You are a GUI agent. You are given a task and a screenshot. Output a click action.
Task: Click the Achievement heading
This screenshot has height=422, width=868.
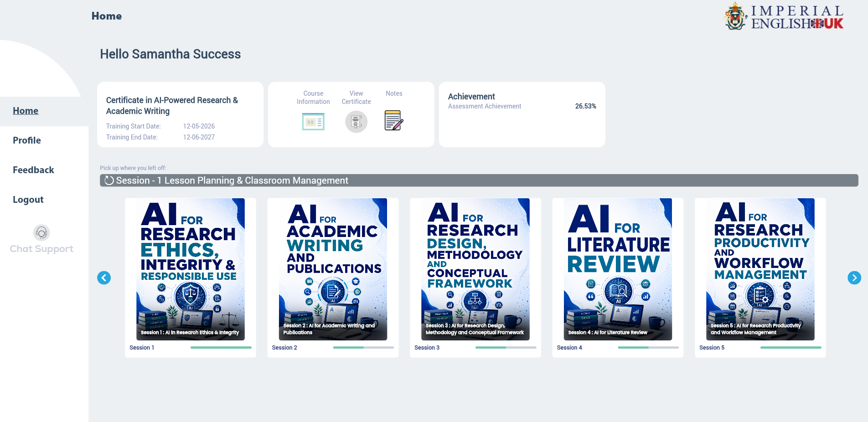point(471,97)
